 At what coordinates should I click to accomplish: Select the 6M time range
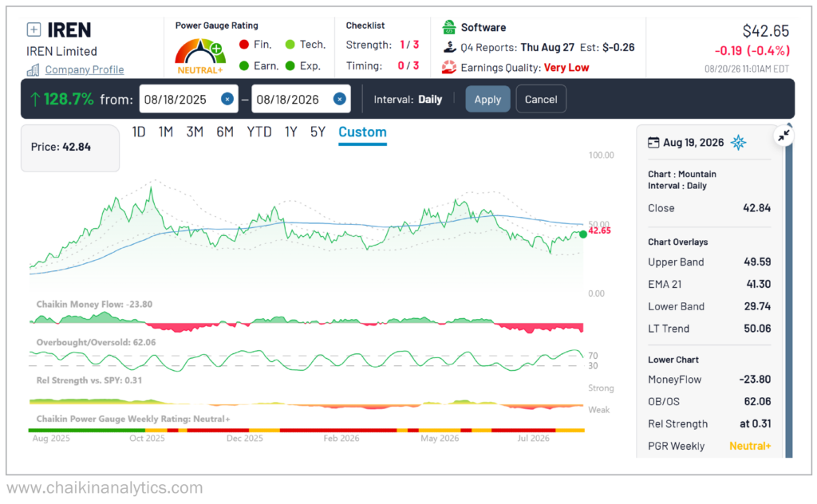[225, 132]
